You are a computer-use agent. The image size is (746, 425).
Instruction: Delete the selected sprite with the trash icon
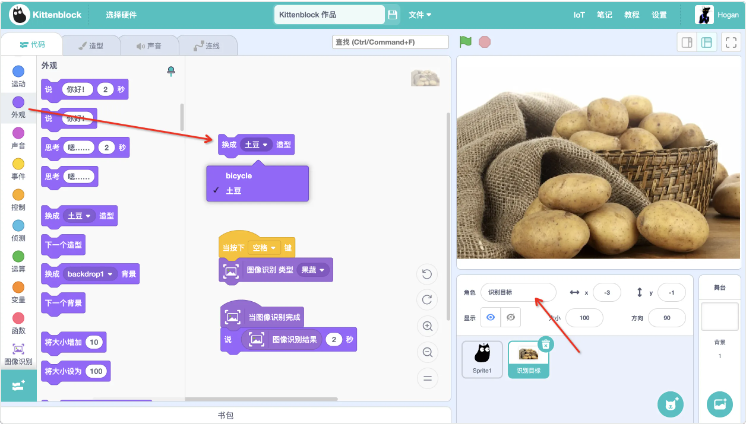546,343
